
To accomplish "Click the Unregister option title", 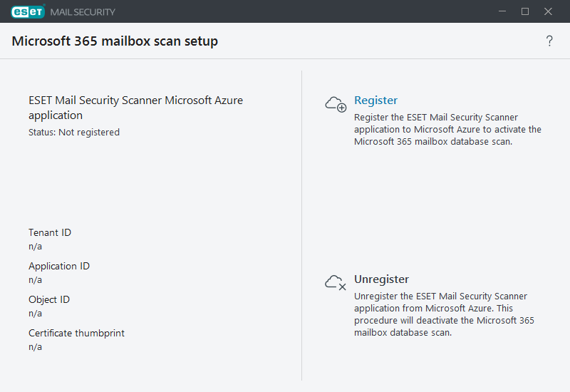I will click(x=381, y=279).
